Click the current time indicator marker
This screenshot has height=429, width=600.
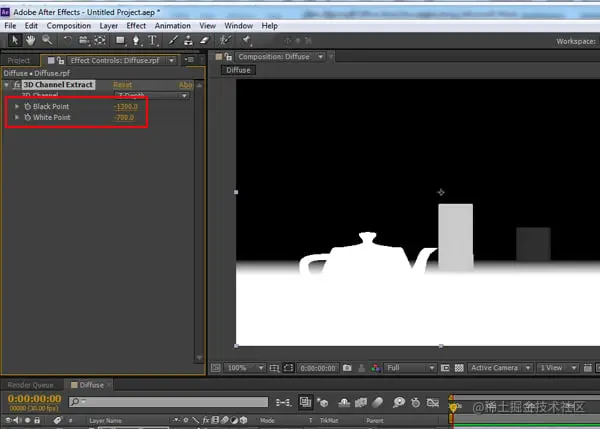click(x=453, y=408)
